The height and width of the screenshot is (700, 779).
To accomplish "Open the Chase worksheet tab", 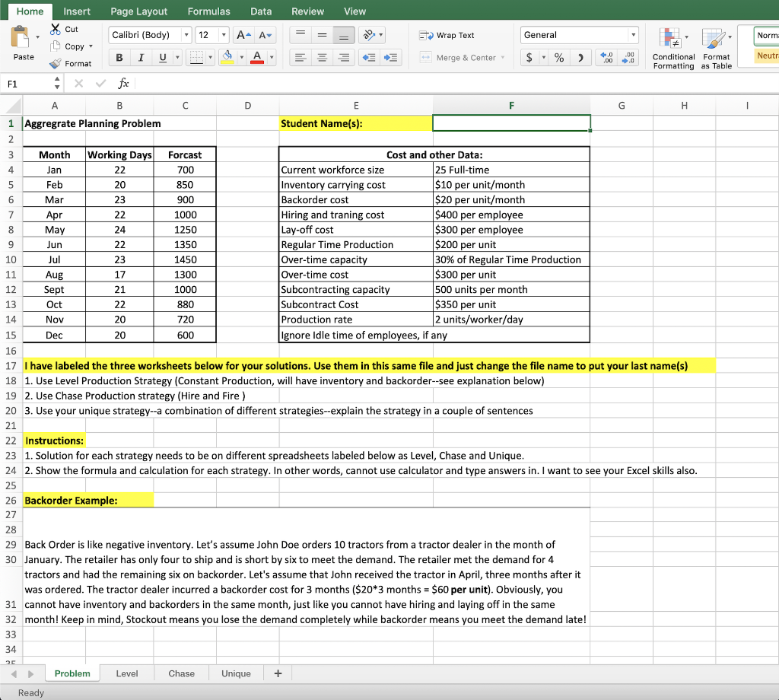I will [181, 673].
